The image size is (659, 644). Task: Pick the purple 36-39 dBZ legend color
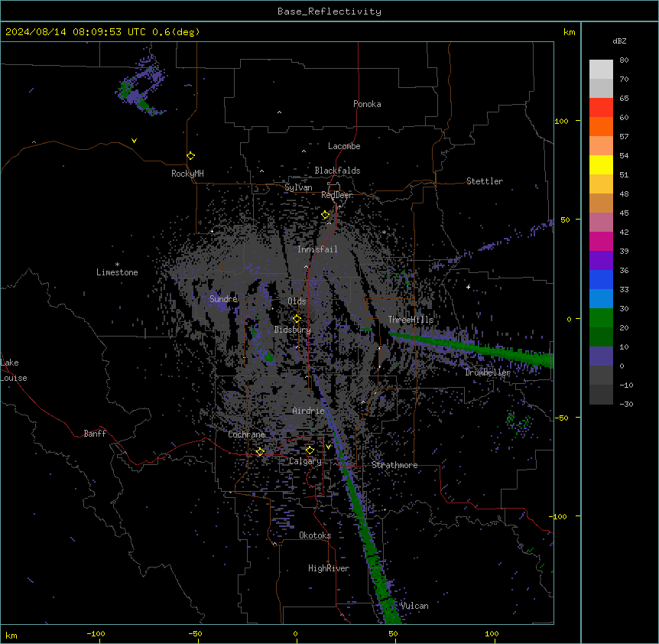(x=601, y=261)
